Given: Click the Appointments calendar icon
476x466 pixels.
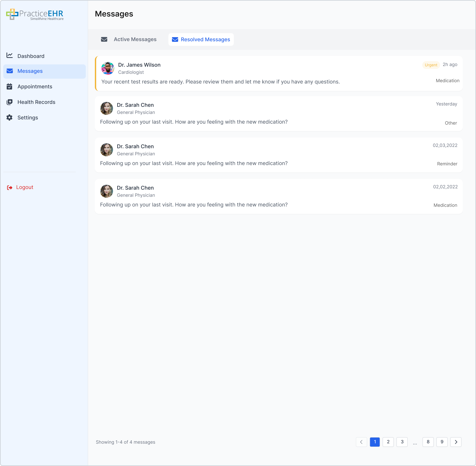Looking at the screenshot, I should click(10, 86).
